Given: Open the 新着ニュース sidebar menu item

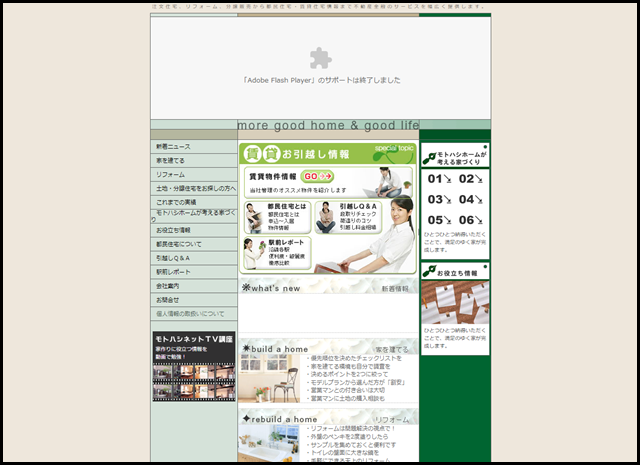Looking at the screenshot, I should click(x=194, y=147).
